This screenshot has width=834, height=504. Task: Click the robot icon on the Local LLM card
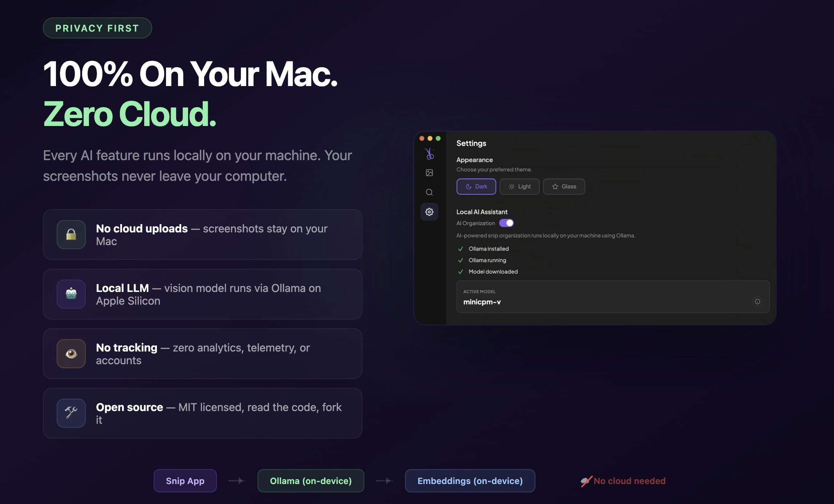71,294
